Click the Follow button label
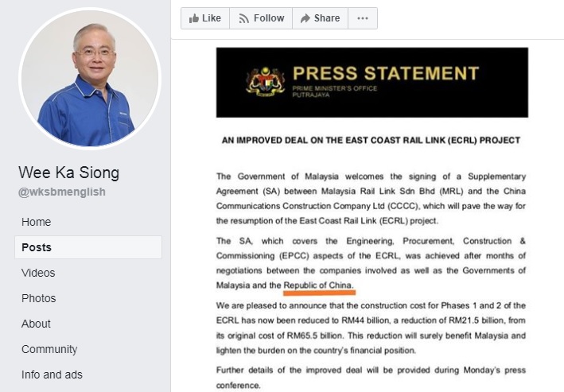564x392 pixels. [269, 18]
